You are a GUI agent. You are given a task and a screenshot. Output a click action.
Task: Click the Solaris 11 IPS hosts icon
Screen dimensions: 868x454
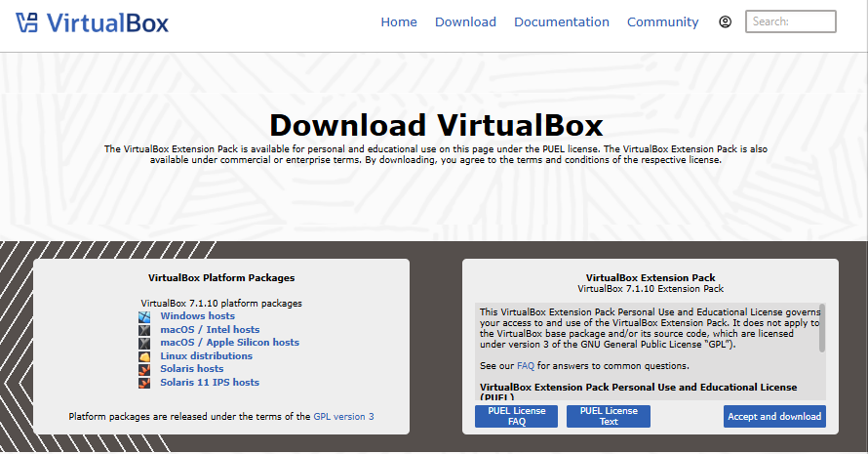[x=144, y=383]
